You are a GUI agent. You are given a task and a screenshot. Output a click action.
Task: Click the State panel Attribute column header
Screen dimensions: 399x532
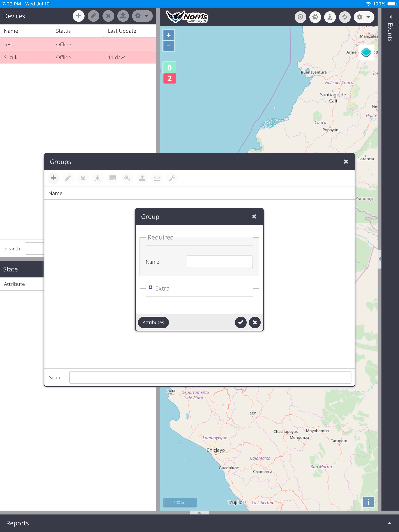[x=22, y=284]
